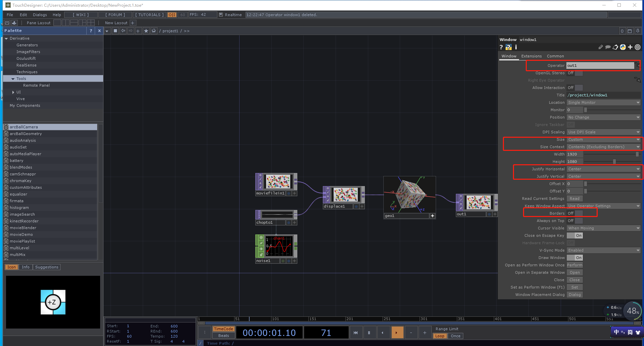Click the copy parameters clipboard icon
This screenshot has width=644, height=346.
[x=615, y=47]
